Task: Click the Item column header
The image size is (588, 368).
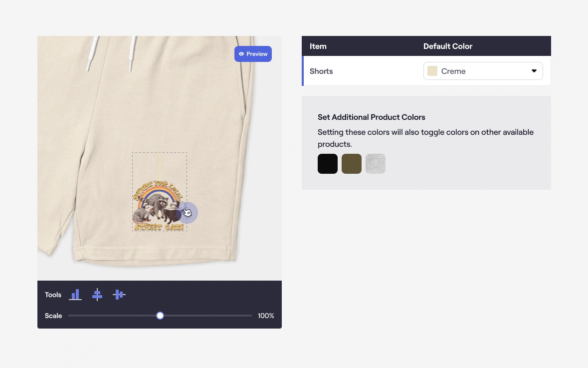Action: tap(318, 46)
